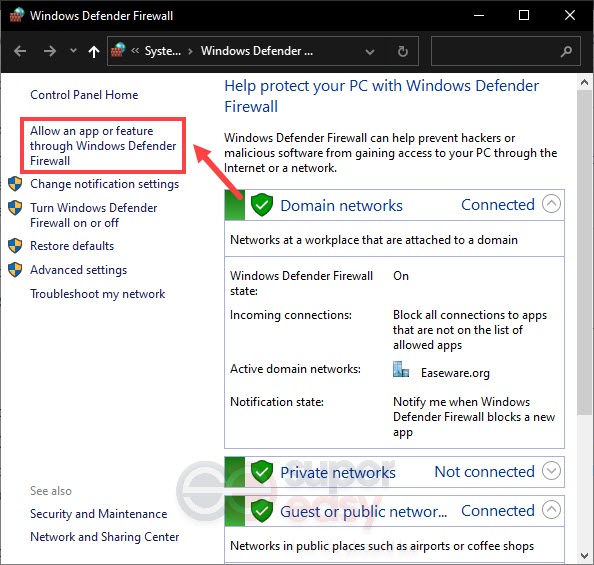
Task: Click the title bar firewall app icon
Action: coord(17,15)
